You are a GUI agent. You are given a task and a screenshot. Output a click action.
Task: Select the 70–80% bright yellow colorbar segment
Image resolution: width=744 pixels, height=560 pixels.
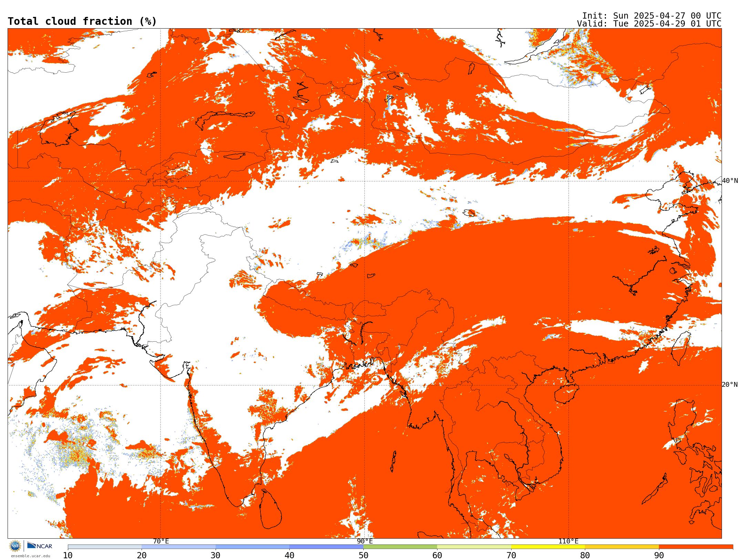tap(548, 547)
